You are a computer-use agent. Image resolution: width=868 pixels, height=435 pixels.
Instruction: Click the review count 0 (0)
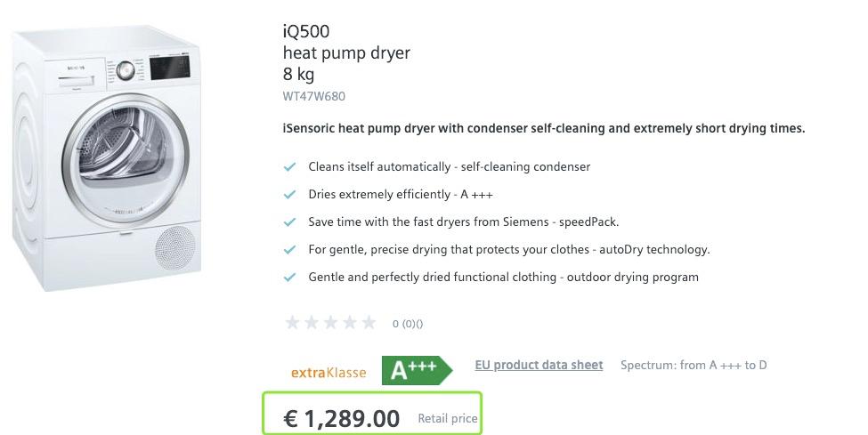pos(408,324)
